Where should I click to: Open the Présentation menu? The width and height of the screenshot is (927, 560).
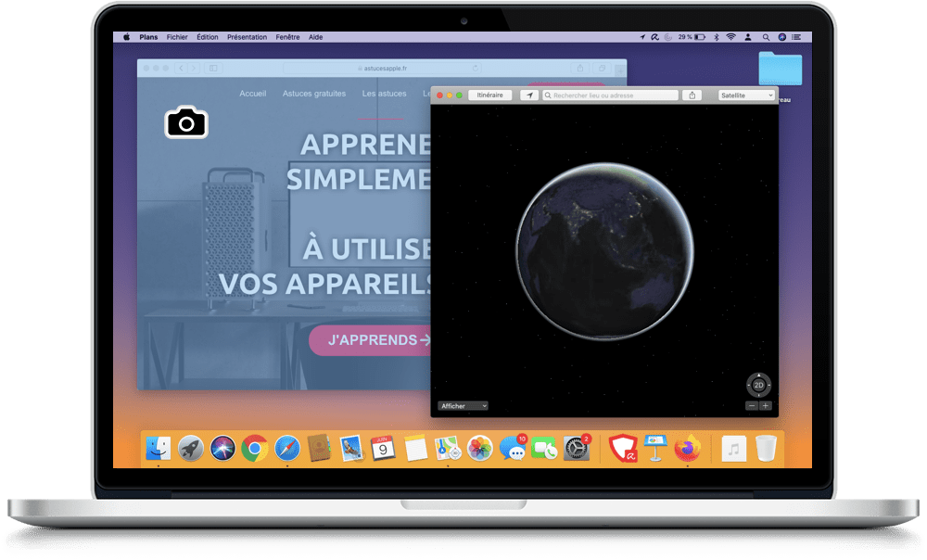point(247,37)
